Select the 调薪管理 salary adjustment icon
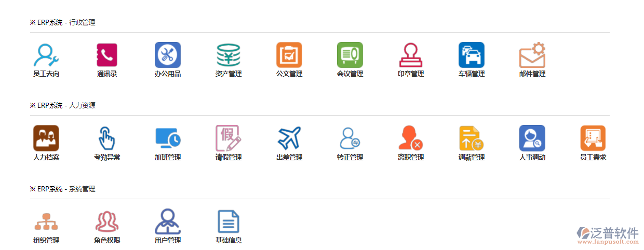Image resolution: width=644 pixels, height=250 pixels. 472,138
